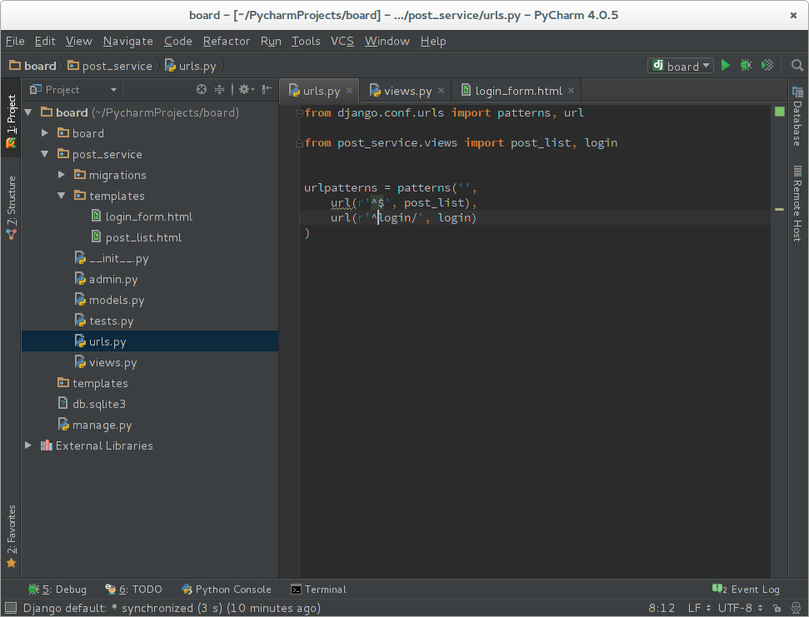
Task: Collapse the post_service folder
Action: [x=45, y=154]
